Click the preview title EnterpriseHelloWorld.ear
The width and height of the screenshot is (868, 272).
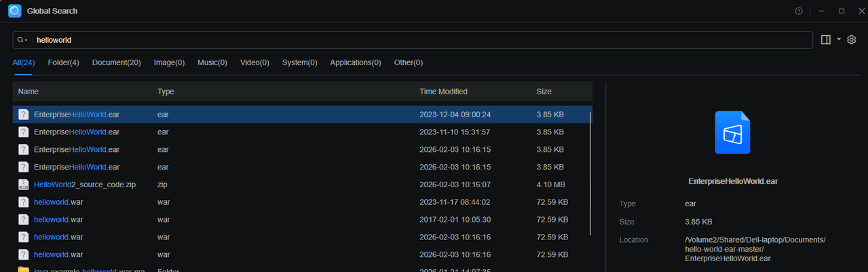pyautogui.click(x=732, y=182)
